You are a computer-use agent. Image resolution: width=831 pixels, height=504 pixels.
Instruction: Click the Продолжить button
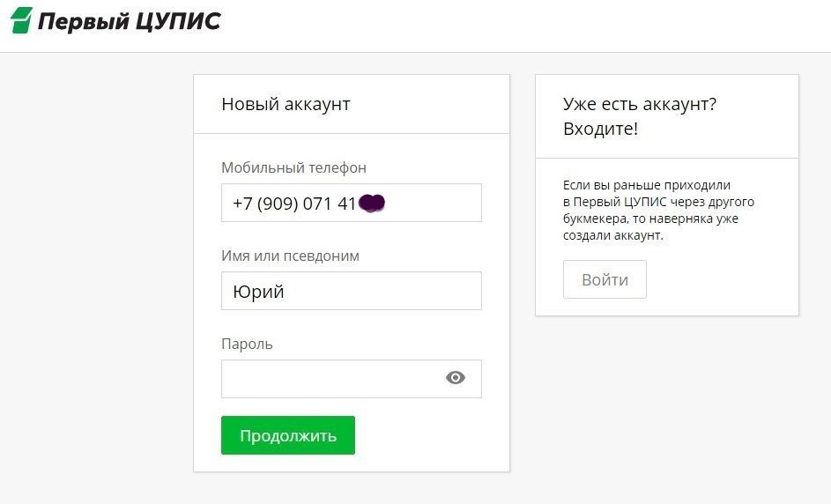click(288, 435)
